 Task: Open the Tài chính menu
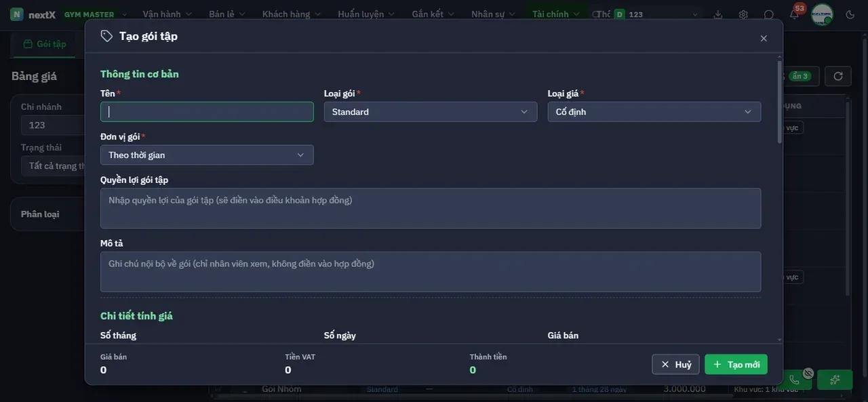click(x=556, y=14)
